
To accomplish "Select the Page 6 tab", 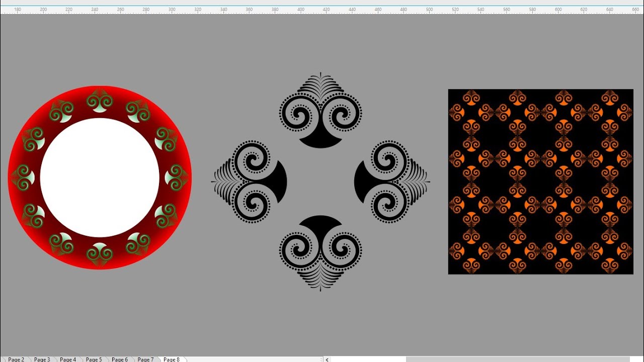I will [120, 359].
